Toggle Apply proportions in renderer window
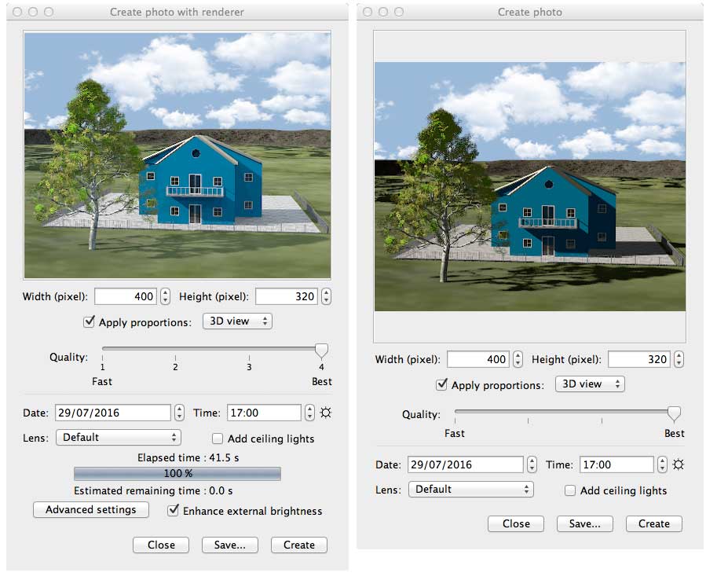This screenshot has height=580, width=728. (x=89, y=321)
